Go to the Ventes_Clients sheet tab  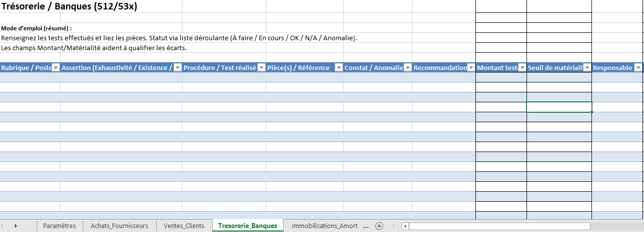pos(183,226)
